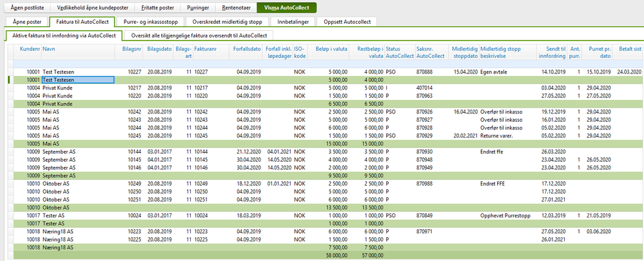644x261 pixels.
Task: Click the grand total 58 000,00
Action: 336,255
